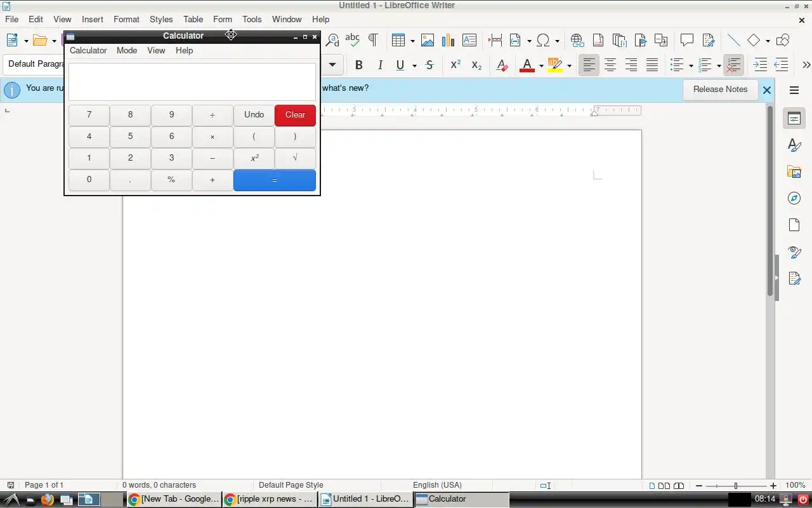812x508 pixels.
Task: Click the blue equals calculator button
Action: 275,180
